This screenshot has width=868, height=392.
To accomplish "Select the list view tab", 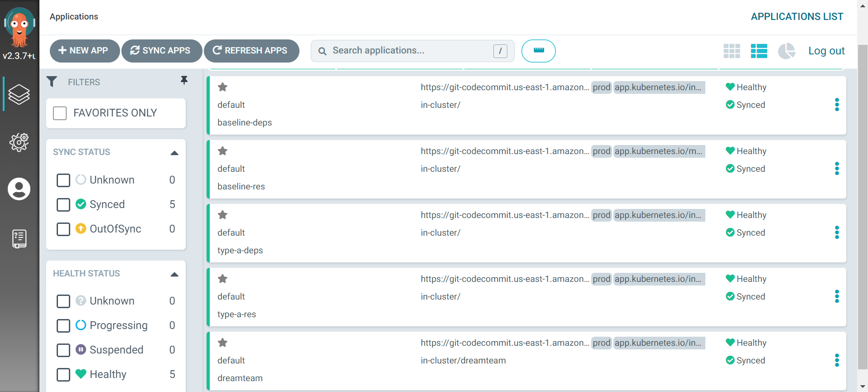I will 759,51.
